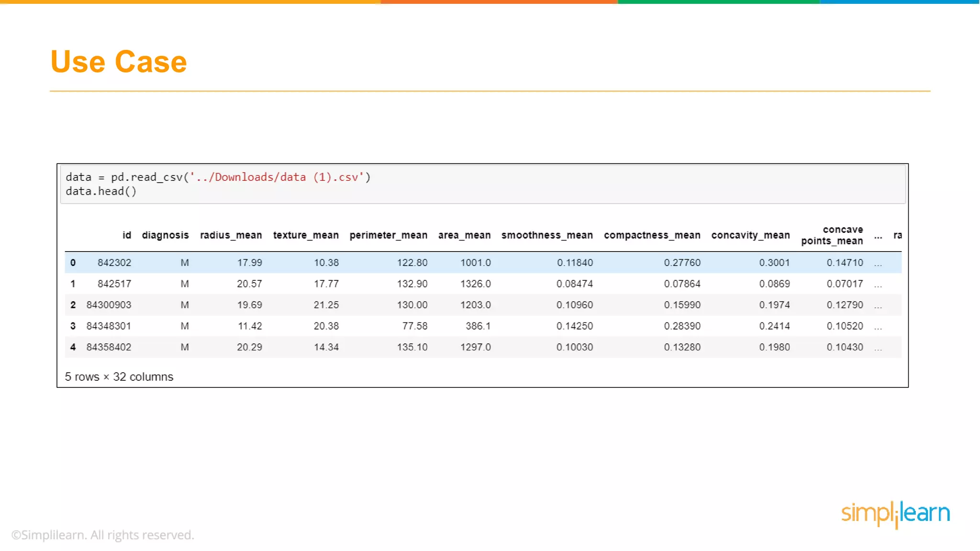Viewport: 980px width, 551px height.
Task: Click the data.head() code line
Action: click(101, 191)
